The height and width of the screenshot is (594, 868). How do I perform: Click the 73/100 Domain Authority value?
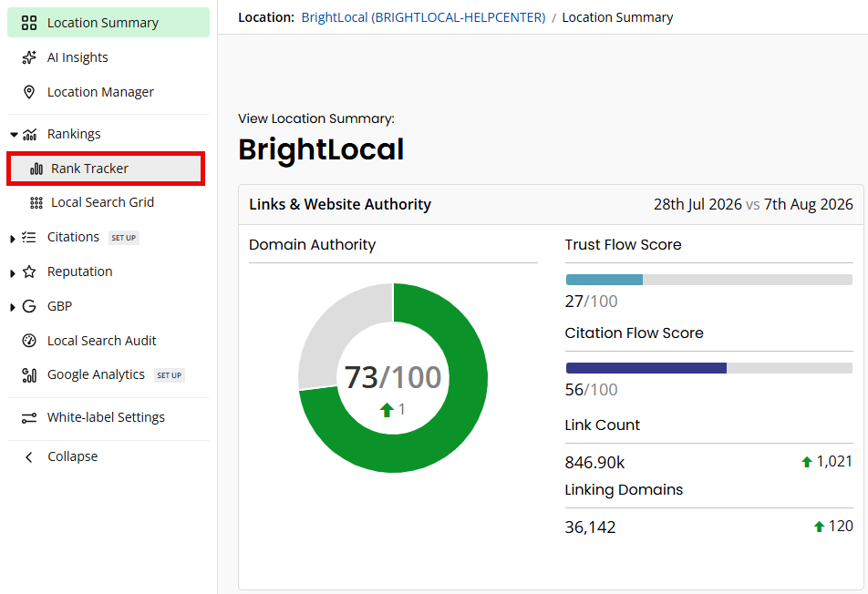[393, 377]
